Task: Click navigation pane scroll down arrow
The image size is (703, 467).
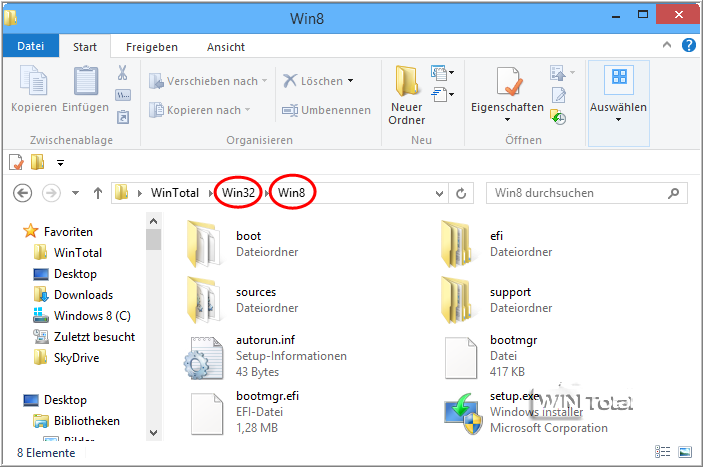Action: (153, 432)
